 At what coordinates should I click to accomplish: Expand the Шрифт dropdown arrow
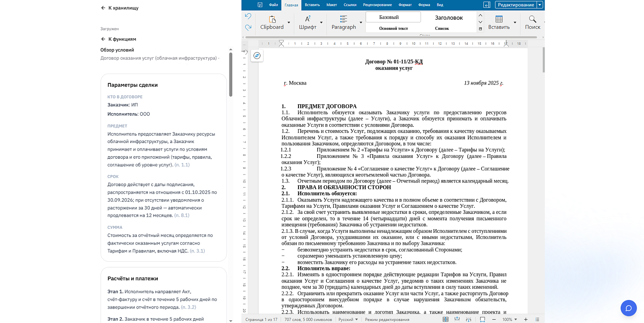tap(321, 23)
